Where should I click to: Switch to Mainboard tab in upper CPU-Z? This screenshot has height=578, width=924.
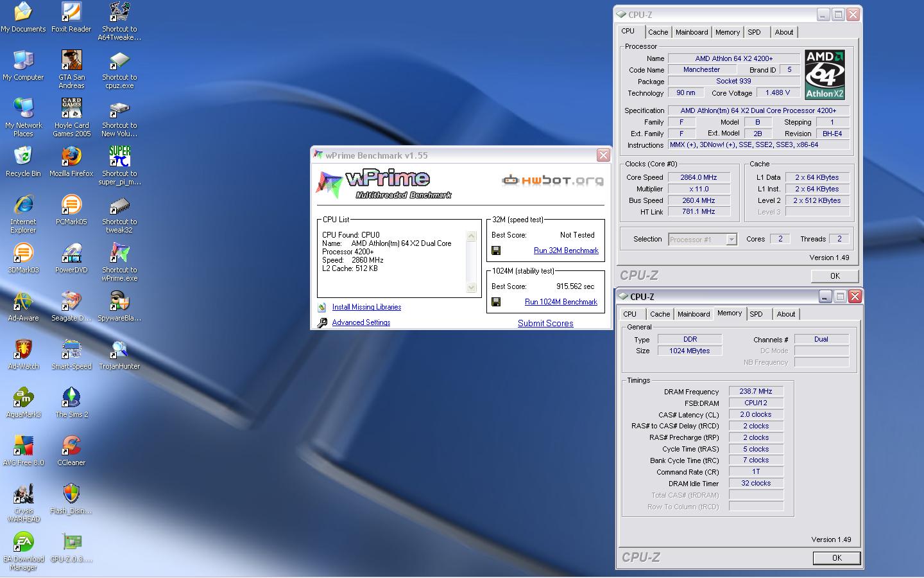pos(692,32)
